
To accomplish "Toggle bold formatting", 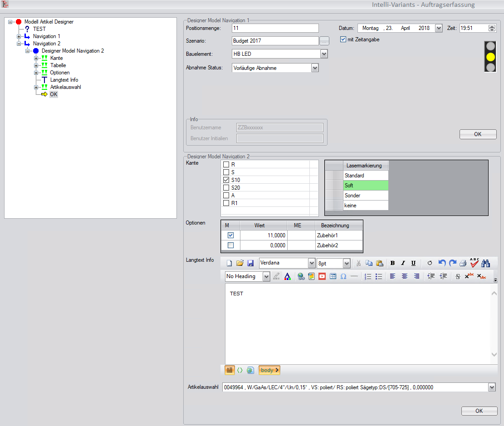I will [392, 263].
